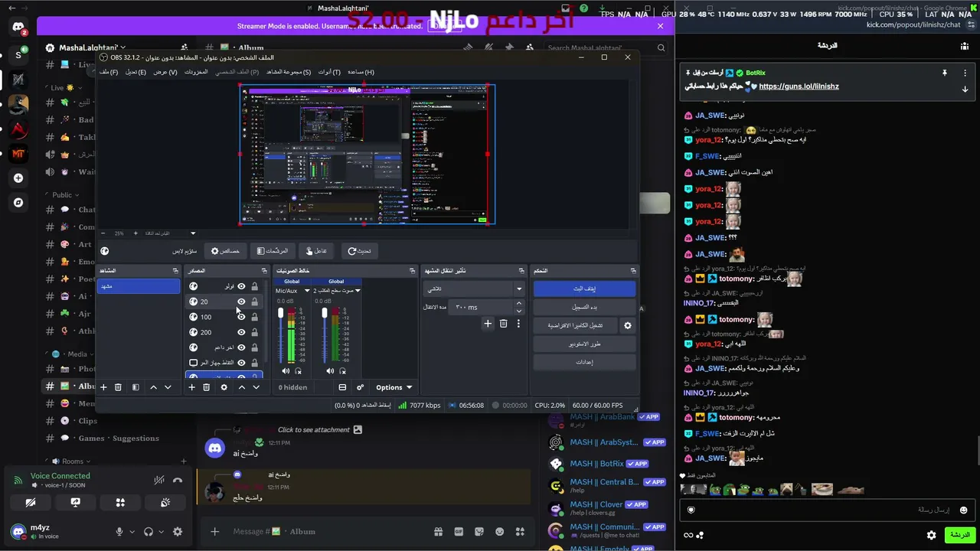
Task: Mute the Mic/Aux audio channel
Action: point(286,371)
